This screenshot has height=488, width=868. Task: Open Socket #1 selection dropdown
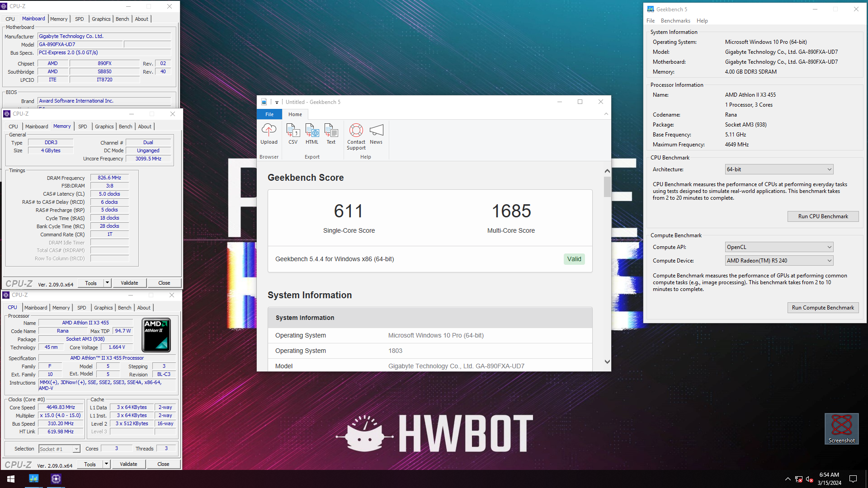(59, 449)
